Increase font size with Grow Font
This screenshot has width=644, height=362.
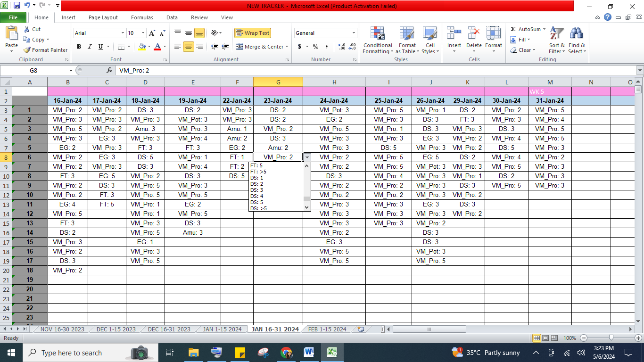152,33
